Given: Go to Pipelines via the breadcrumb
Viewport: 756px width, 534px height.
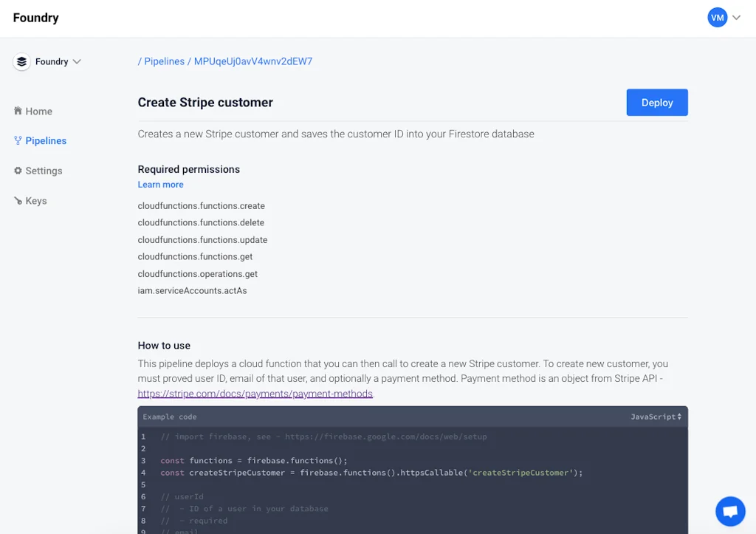Looking at the screenshot, I should tap(164, 61).
